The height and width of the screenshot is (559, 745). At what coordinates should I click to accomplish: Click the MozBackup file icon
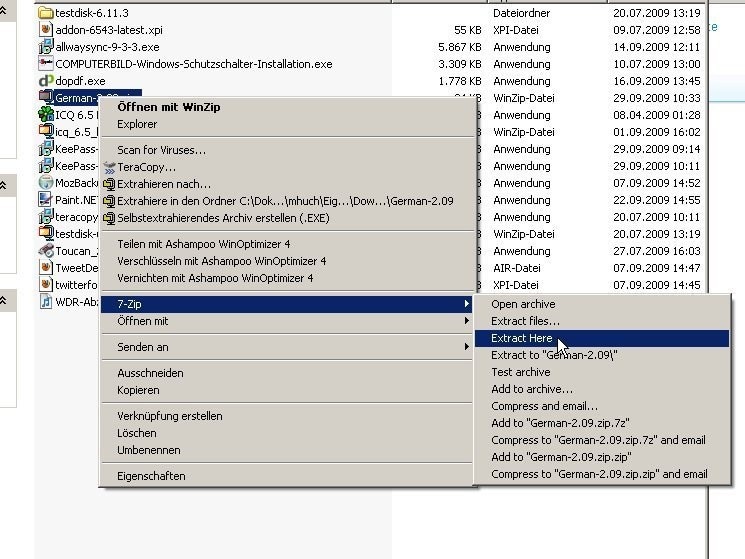coord(46,183)
